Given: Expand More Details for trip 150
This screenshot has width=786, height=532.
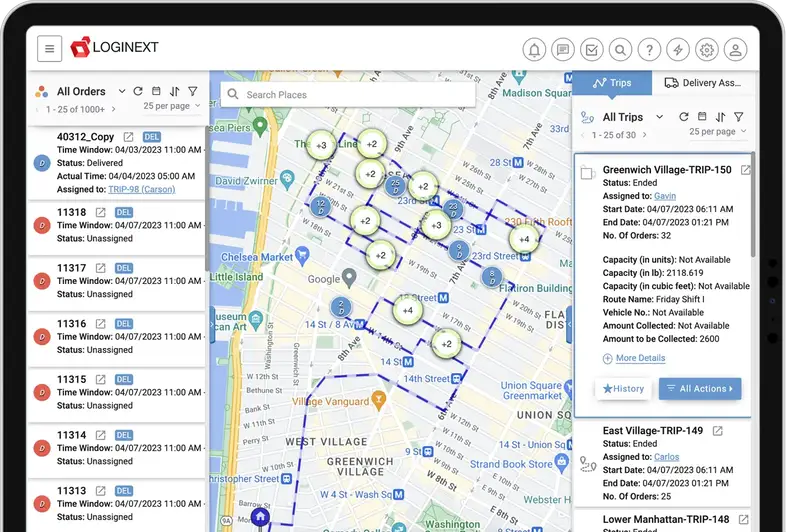Looking at the screenshot, I should (x=634, y=358).
